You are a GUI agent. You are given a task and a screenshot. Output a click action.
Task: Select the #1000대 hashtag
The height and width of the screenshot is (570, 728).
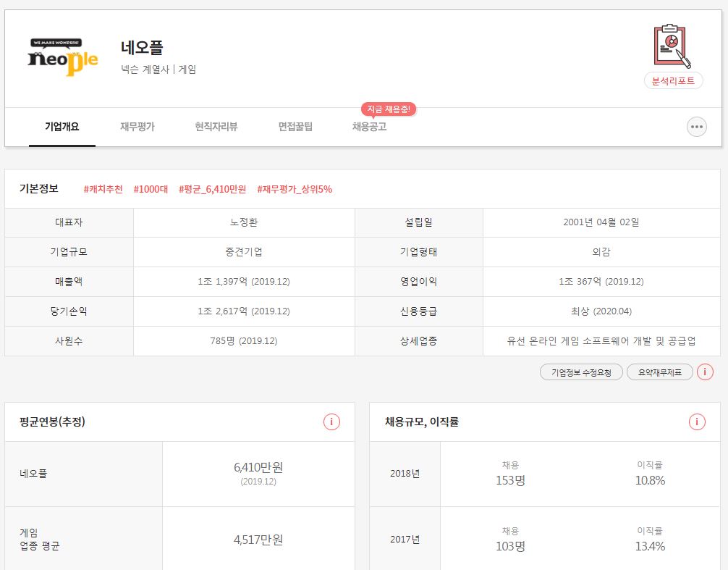(151, 189)
